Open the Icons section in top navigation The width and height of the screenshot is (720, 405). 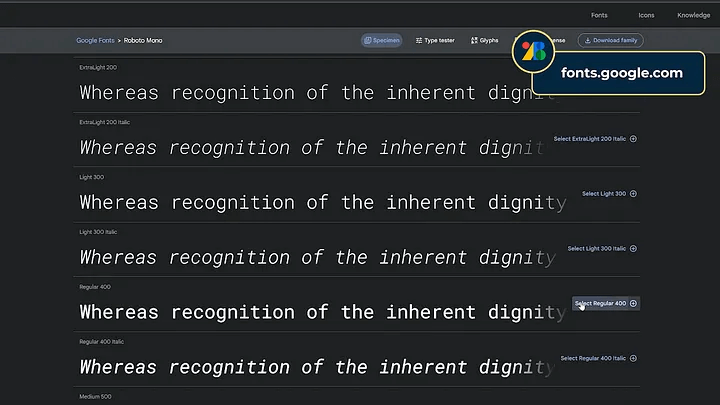pyautogui.click(x=646, y=15)
